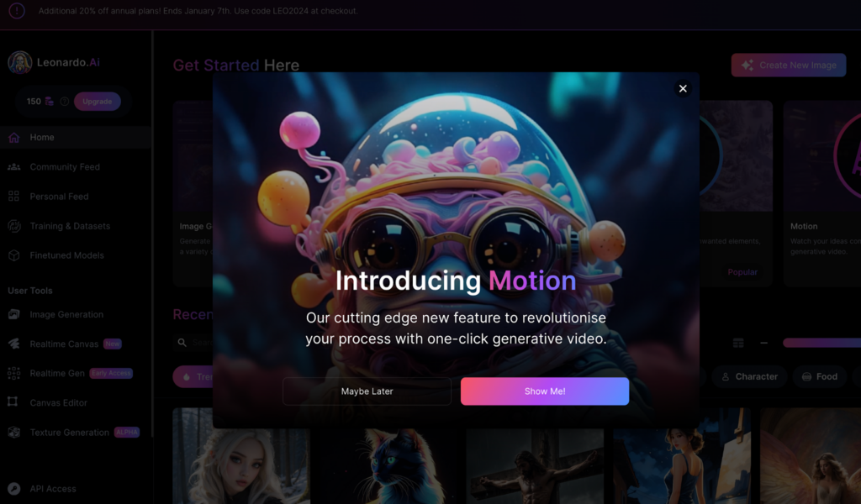The height and width of the screenshot is (504, 861).
Task: Click the promo banner text with code LEO2024
Action: pyautogui.click(x=198, y=10)
